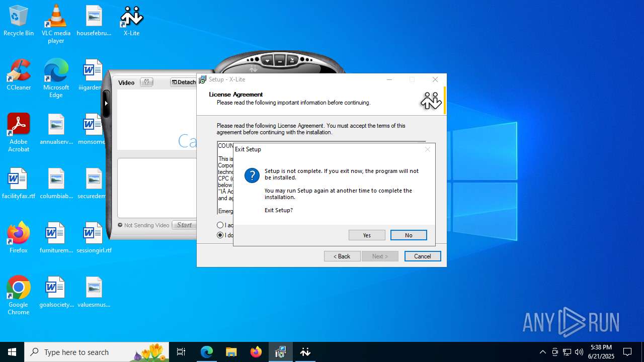
Task: Show hidden system tray icons
Action: point(542,352)
